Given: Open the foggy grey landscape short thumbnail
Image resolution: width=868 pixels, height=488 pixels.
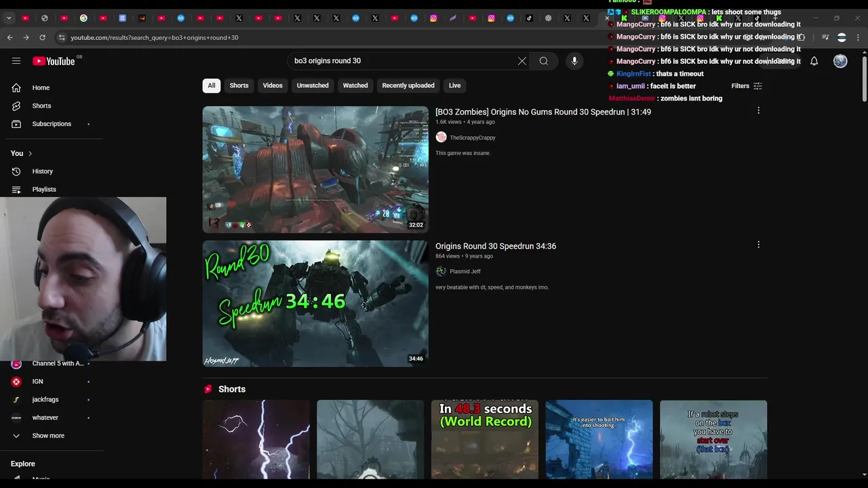Looking at the screenshot, I should (370, 440).
